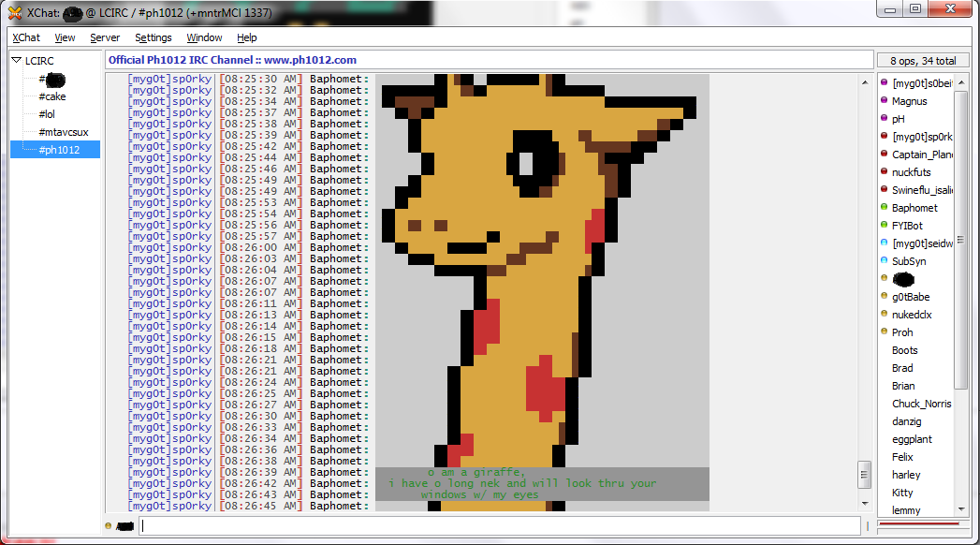Click purple status dot beside Magnus

(884, 100)
